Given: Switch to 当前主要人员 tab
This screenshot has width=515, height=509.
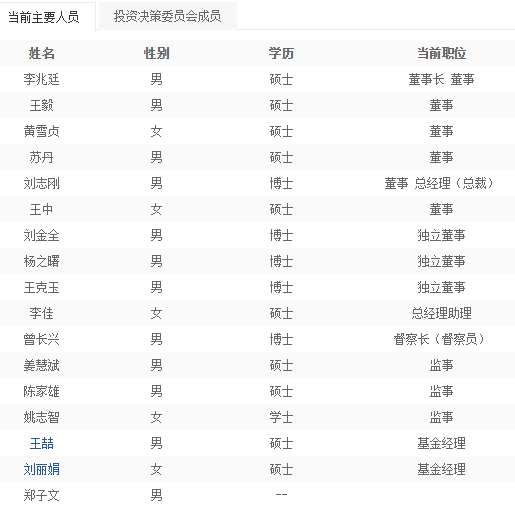Looking at the screenshot, I should [44, 17].
